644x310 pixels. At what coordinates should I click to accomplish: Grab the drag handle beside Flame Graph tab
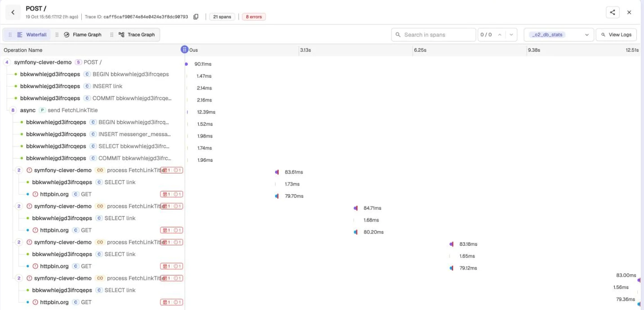[57, 35]
